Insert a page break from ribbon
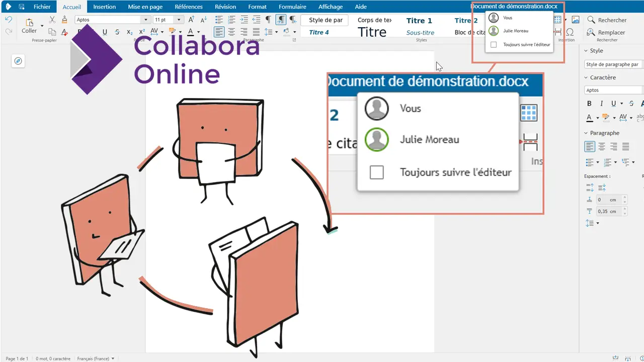This screenshot has width=644, height=362. 558,32
